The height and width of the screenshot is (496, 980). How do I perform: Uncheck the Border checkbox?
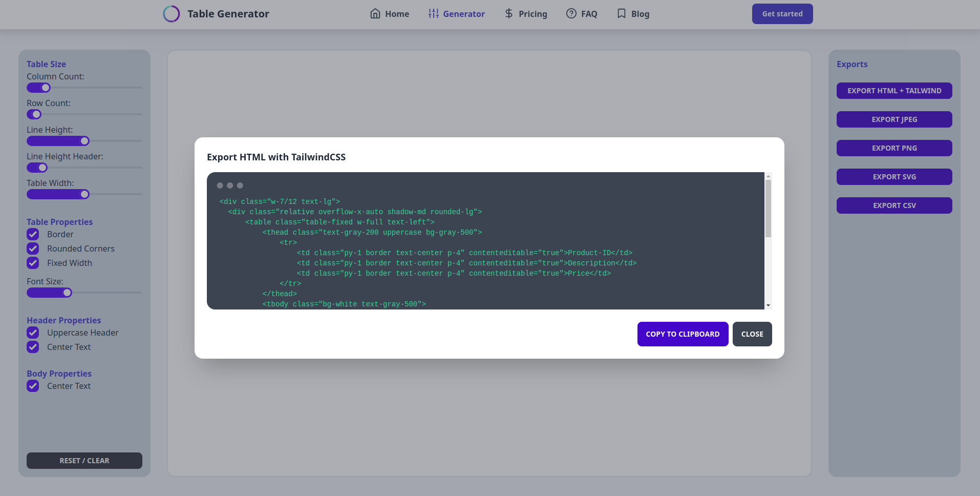[33, 234]
